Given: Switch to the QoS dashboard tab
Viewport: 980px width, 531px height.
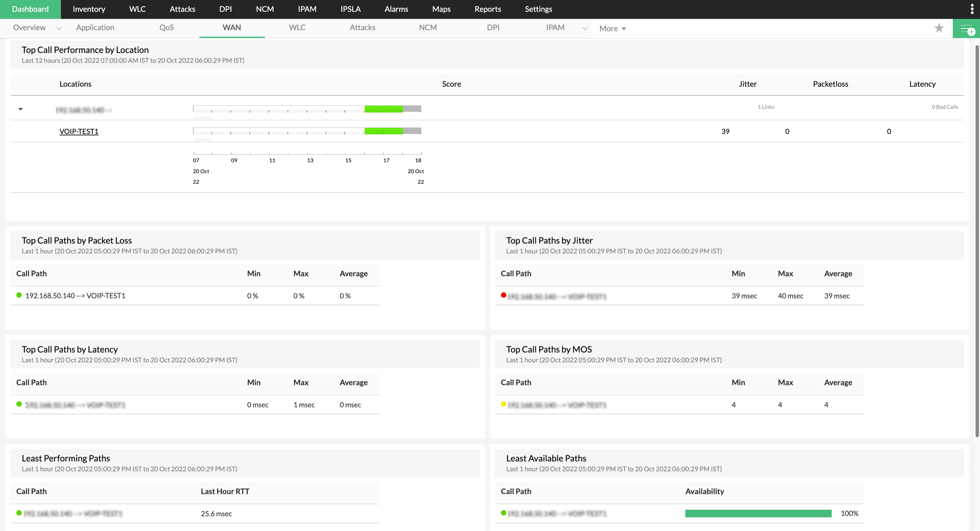Looking at the screenshot, I should coord(166,28).
